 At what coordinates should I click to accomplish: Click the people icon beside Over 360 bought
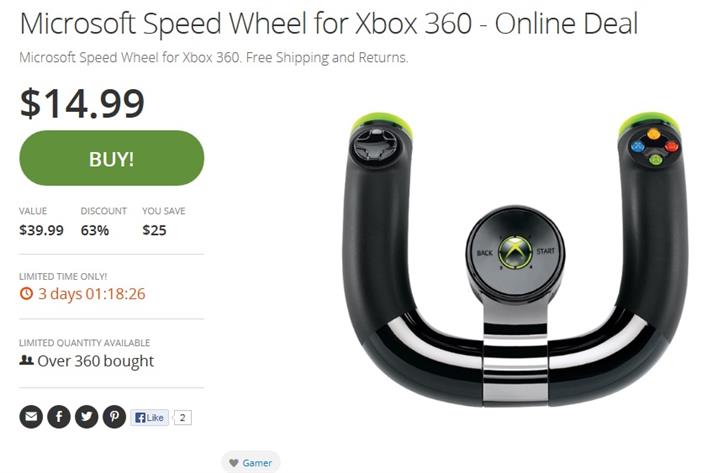pyautogui.click(x=26, y=360)
